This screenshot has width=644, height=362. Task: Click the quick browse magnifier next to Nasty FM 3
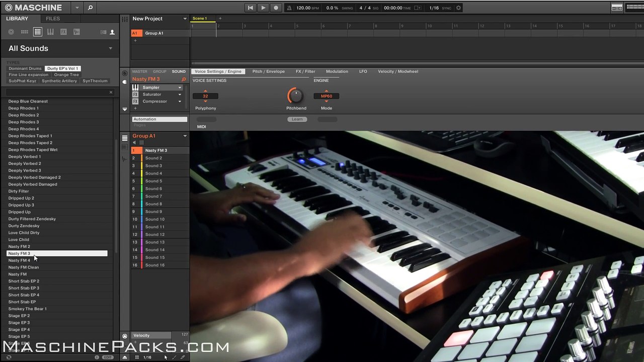tap(184, 79)
